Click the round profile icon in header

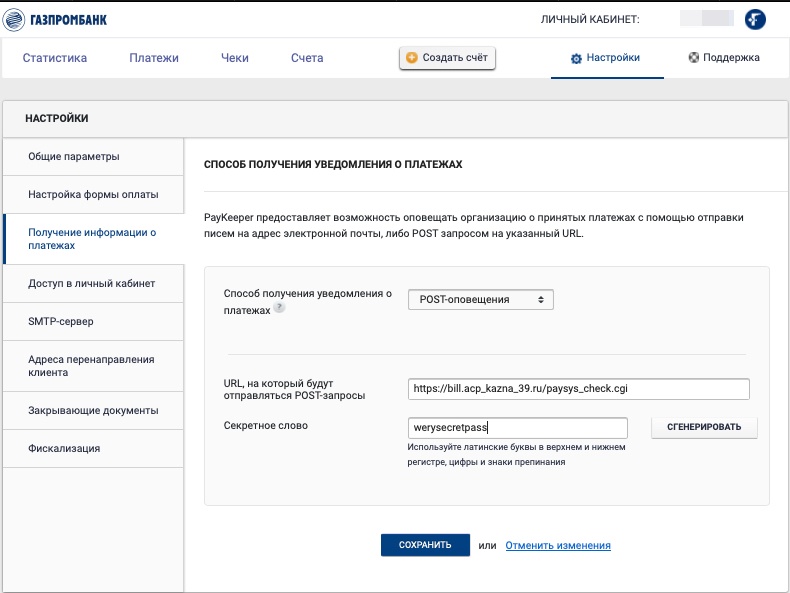pos(757,19)
